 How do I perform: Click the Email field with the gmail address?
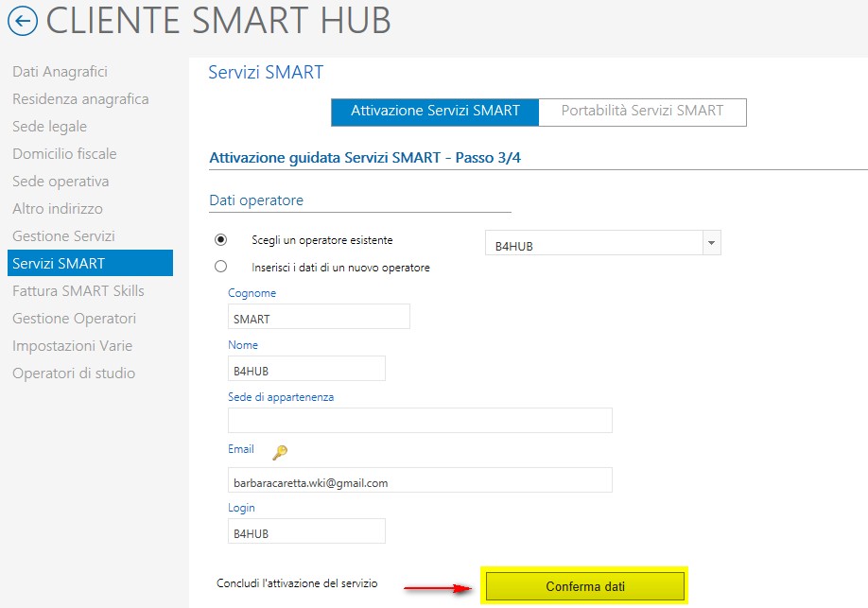pos(420,480)
